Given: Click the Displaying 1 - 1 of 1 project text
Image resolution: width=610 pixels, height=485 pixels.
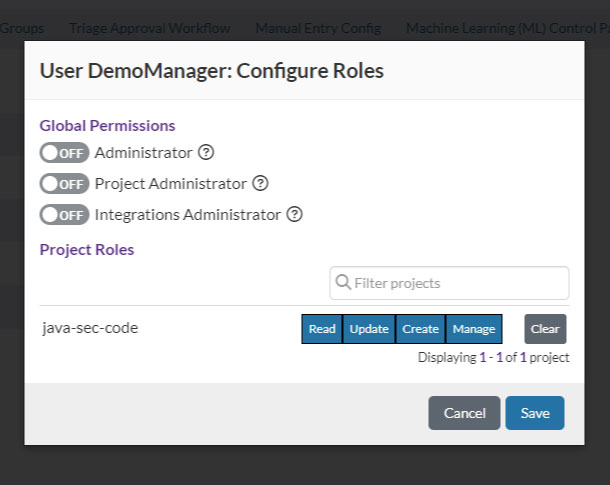Looking at the screenshot, I should tap(493, 357).
